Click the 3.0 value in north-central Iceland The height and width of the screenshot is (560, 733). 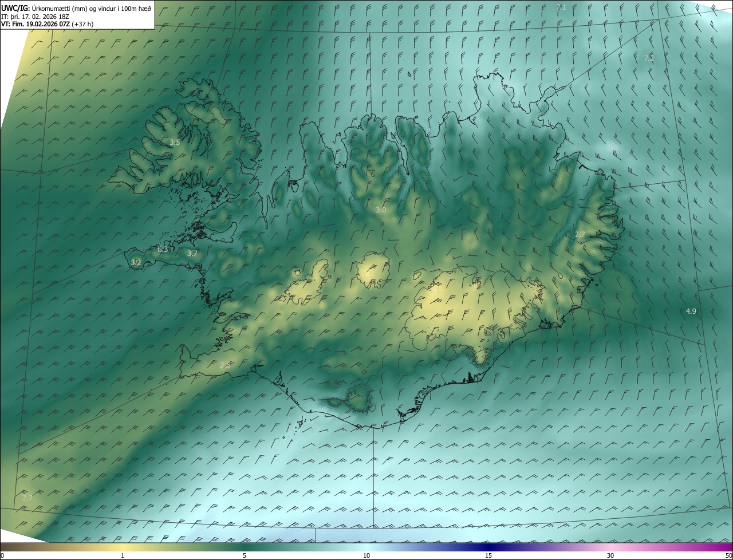[381, 210]
